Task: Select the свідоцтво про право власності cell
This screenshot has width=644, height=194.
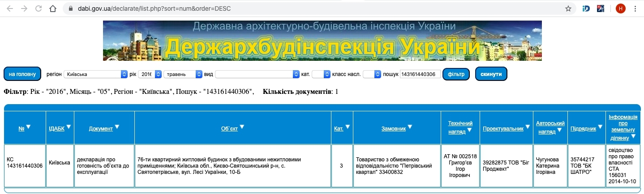Action: click(623, 165)
